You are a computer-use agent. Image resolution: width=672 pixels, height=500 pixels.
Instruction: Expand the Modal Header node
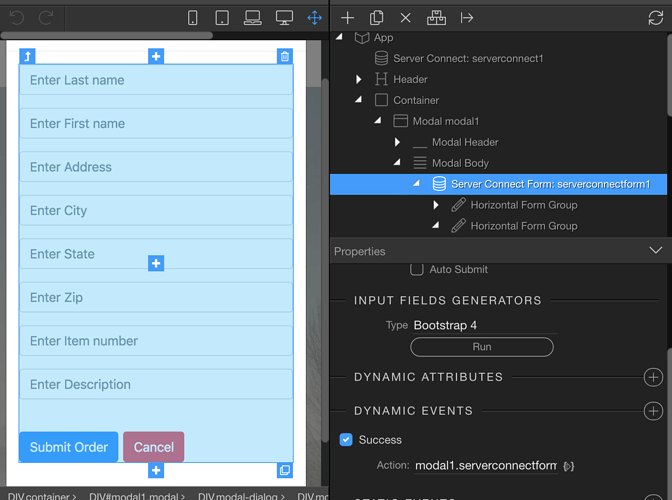[397, 142]
